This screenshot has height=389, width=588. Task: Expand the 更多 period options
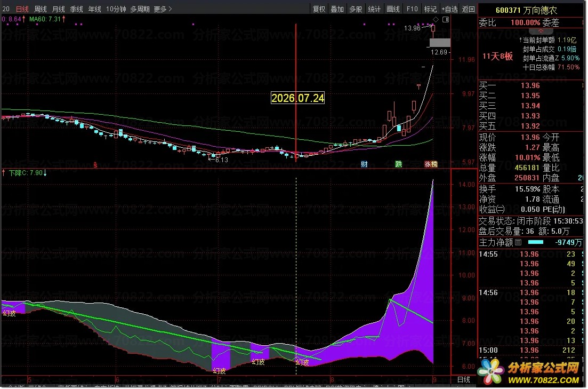(163, 9)
